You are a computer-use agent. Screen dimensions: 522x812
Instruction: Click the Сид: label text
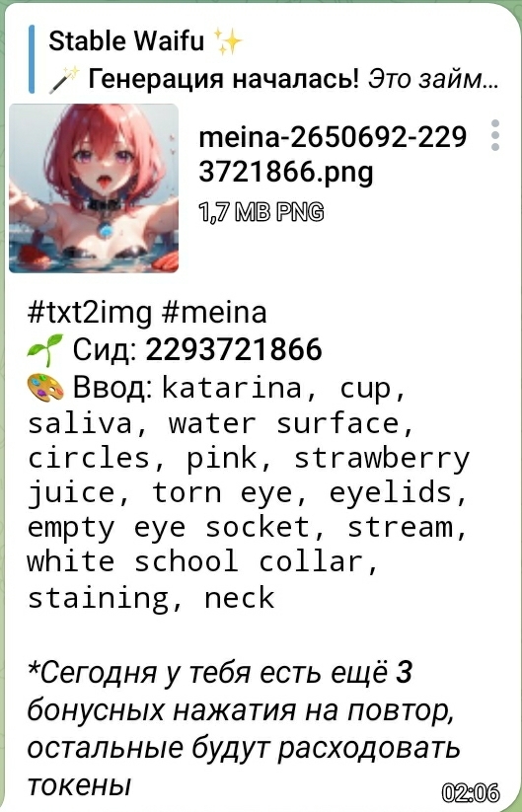(105, 350)
